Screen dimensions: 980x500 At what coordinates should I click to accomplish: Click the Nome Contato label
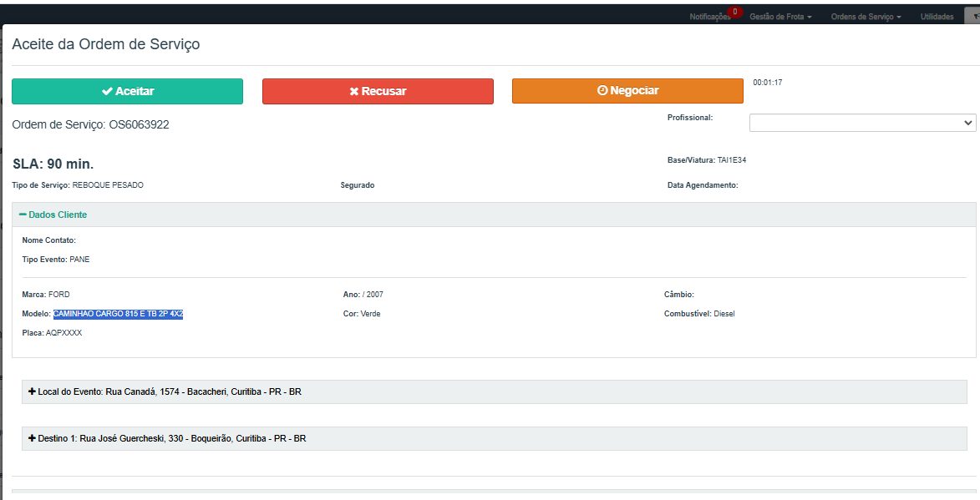pyautogui.click(x=48, y=240)
